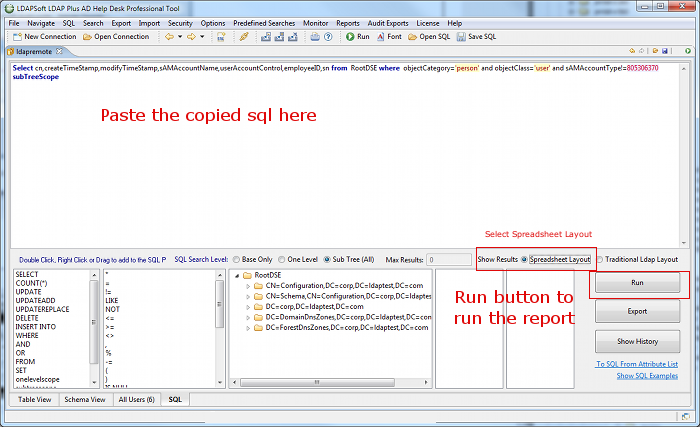Select the Sub Tree (All) search level

pos(327,260)
